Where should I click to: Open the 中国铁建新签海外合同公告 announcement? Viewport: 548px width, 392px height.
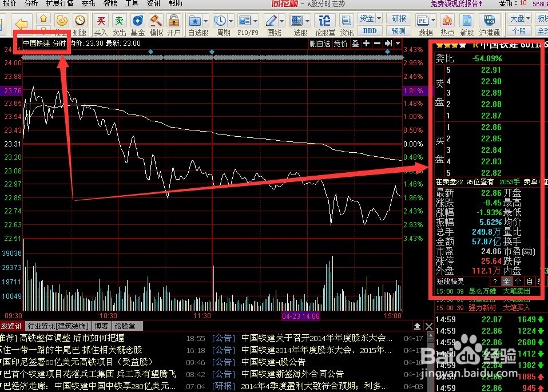pyautogui.click(x=293, y=374)
